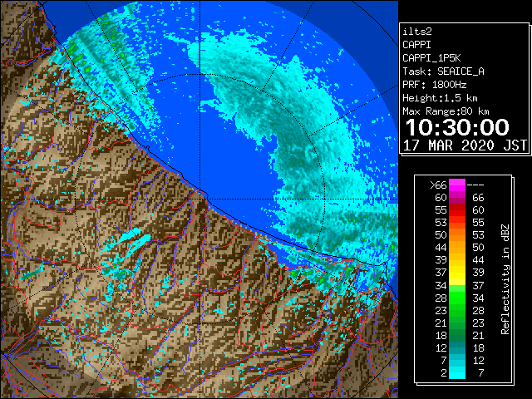This screenshot has width=532, height=399.
Task: Select the magenta >66 dBZ color band
Action: click(457, 185)
